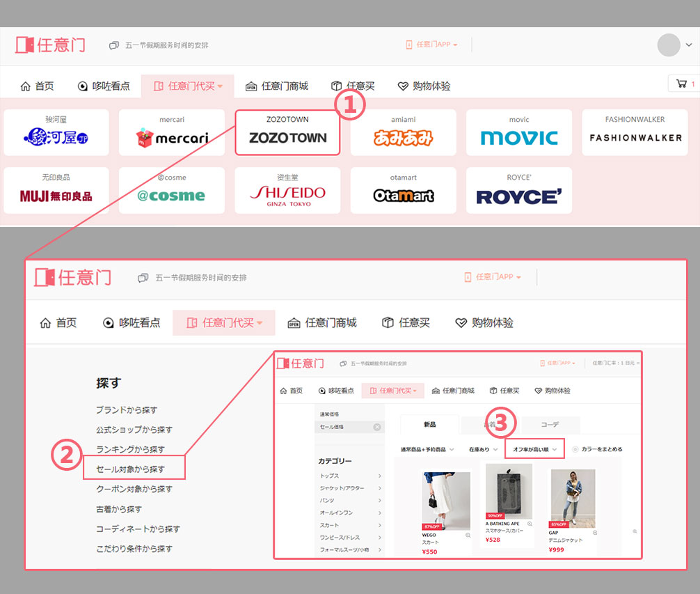This screenshot has height=594, width=700.
Task: Toggle the カラーをまとめる radio button
Action: coord(575,449)
